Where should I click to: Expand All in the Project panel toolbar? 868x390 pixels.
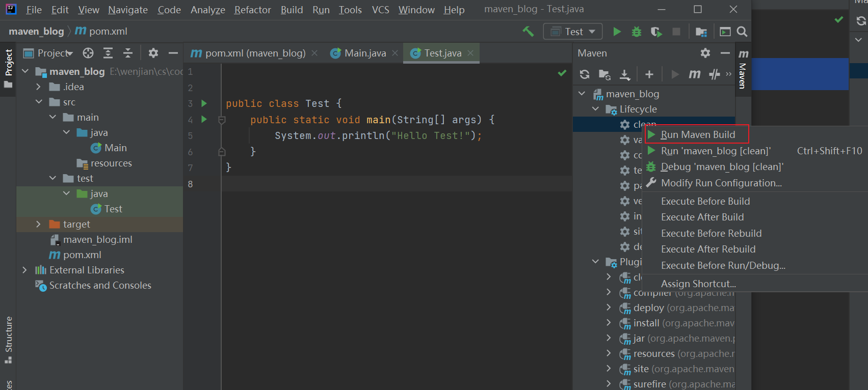[108, 53]
